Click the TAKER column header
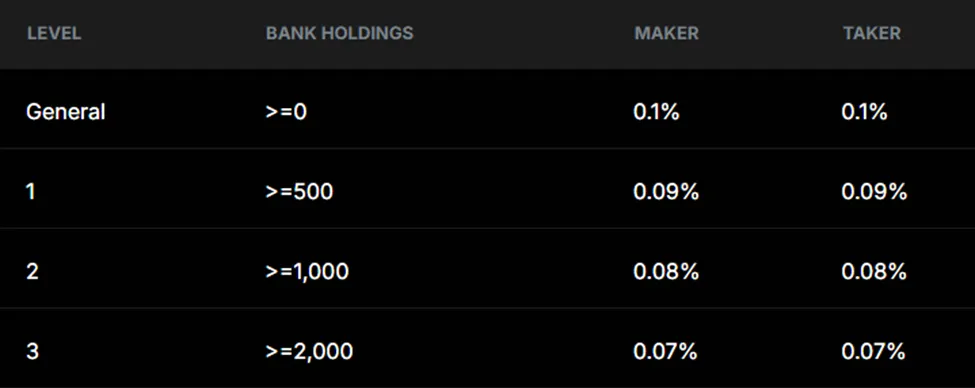The width and height of the screenshot is (975, 388). 872,33
